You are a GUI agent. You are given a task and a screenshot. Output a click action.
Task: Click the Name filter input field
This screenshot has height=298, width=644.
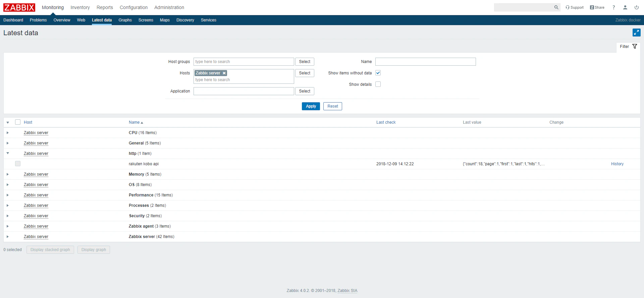pyautogui.click(x=425, y=62)
